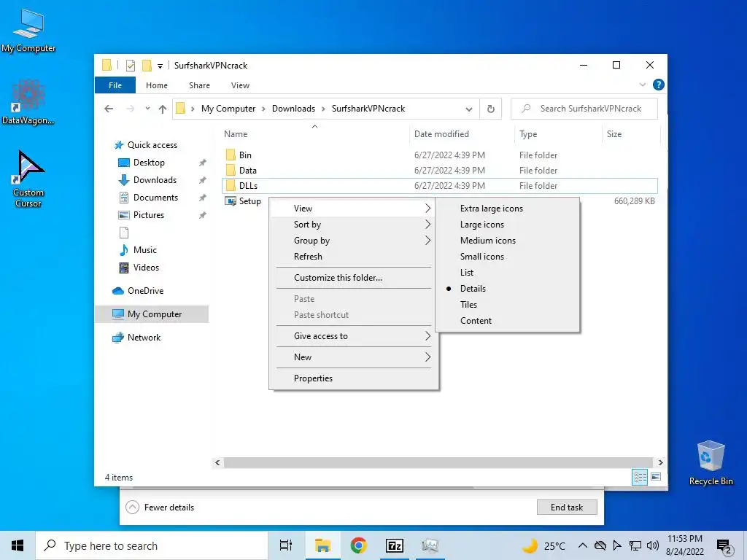Open recent locations dropdown arrow
Screen dimensions: 747x560
147,109
